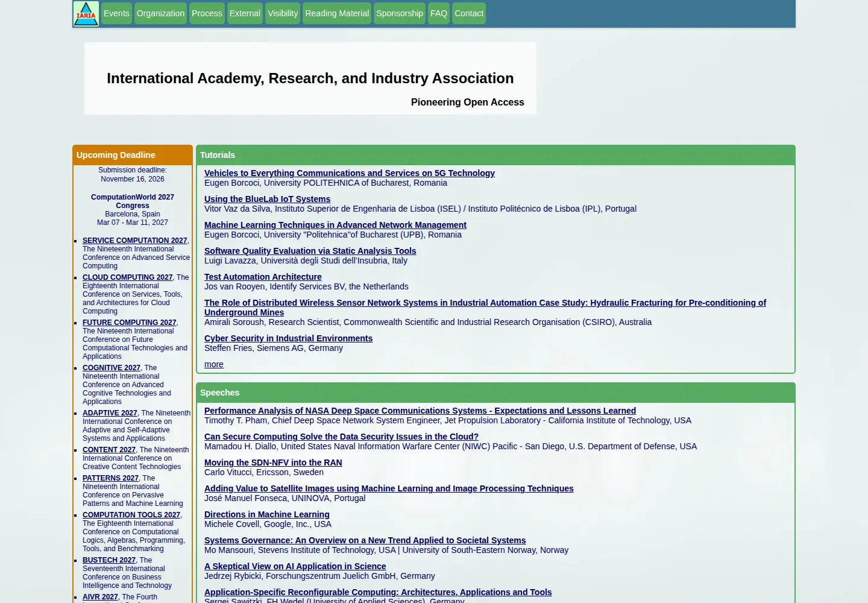Screen dimensions: 868x603
Task: Open Moving the SDN-NFV into the RAN speech
Action: click(273, 463)
